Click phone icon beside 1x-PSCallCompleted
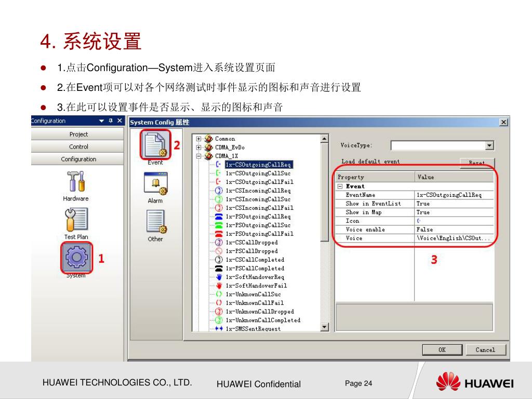This screenshot has width=532, height=399. pyautogui.click(x=219, y=269)
